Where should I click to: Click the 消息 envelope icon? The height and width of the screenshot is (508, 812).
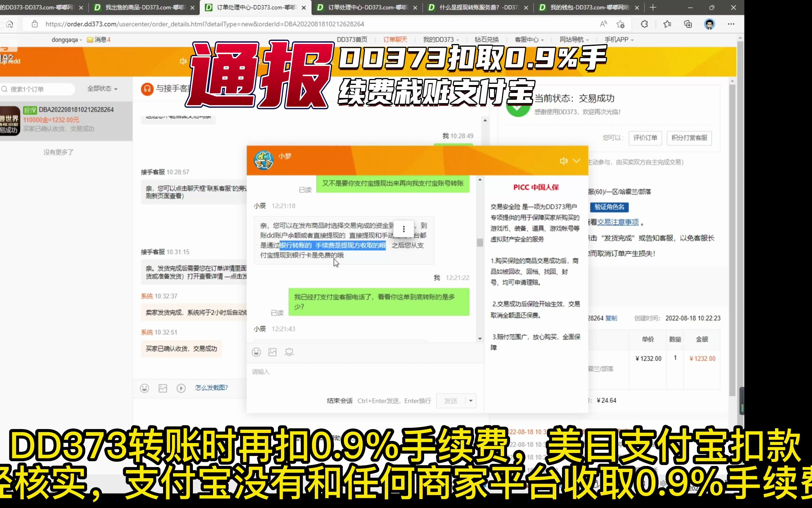click(90, 40)
